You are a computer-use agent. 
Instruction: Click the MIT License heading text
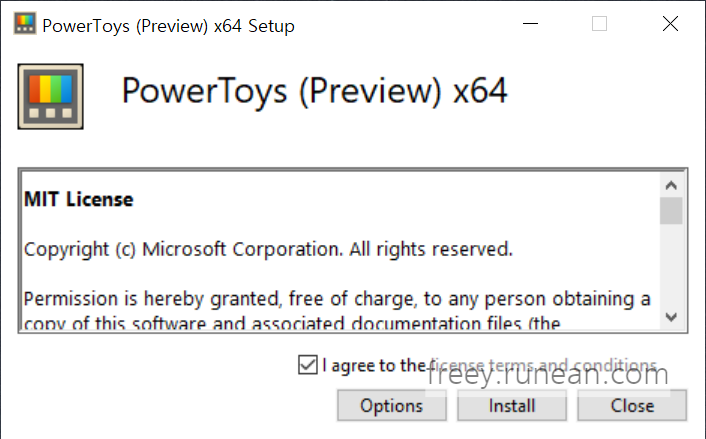click(x=79, y=199)
